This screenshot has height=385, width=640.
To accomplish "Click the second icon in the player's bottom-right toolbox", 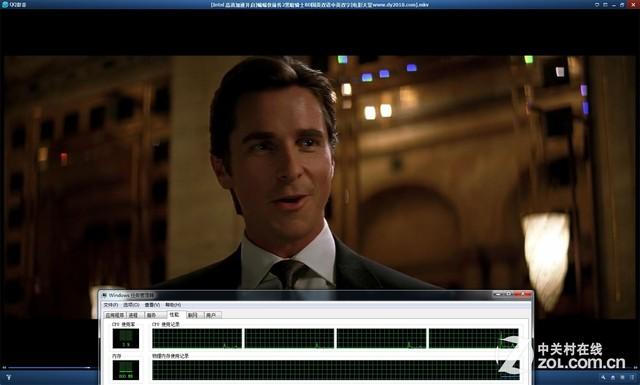I will [613, 377].
